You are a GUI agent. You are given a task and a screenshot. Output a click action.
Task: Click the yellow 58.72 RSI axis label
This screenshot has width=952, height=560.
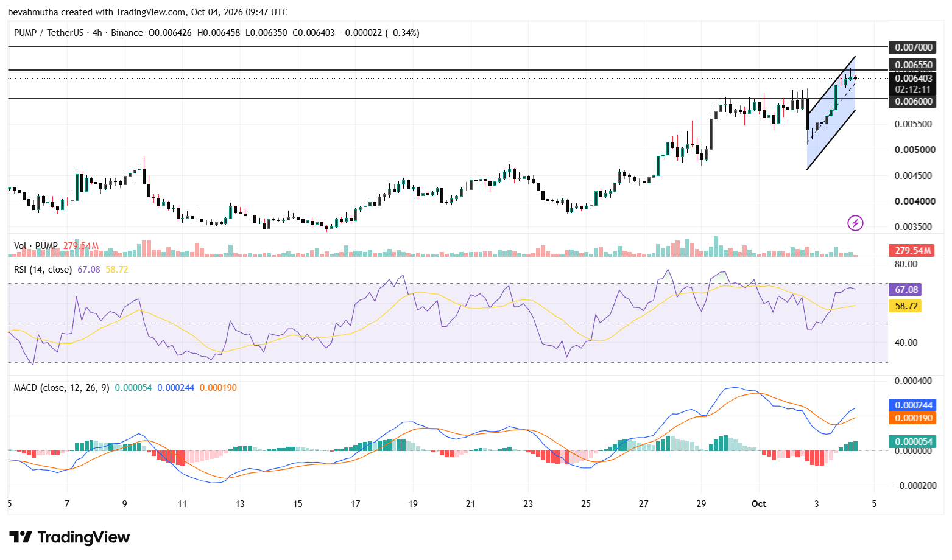coord(906,306)
